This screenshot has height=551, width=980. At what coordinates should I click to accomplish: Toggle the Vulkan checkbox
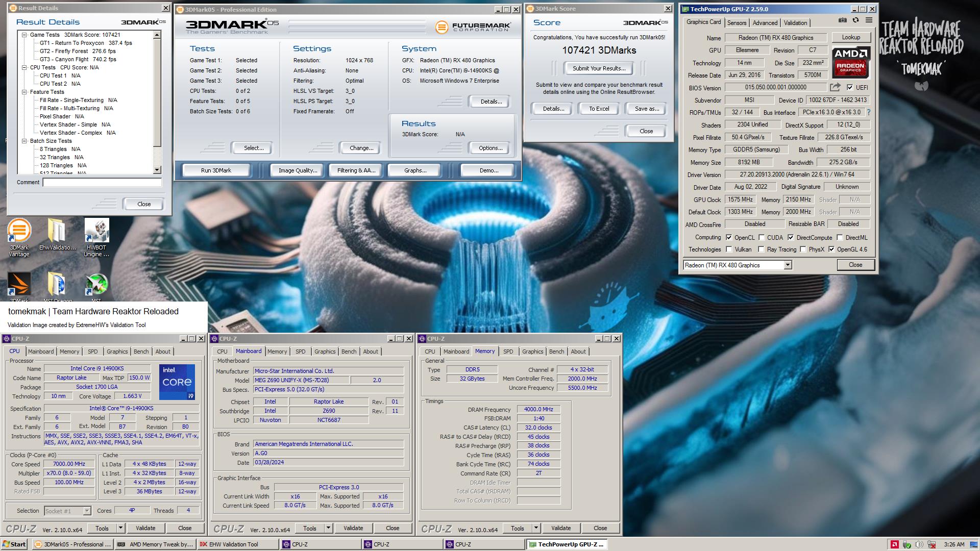pyautogui.click(x=729, y=249)
